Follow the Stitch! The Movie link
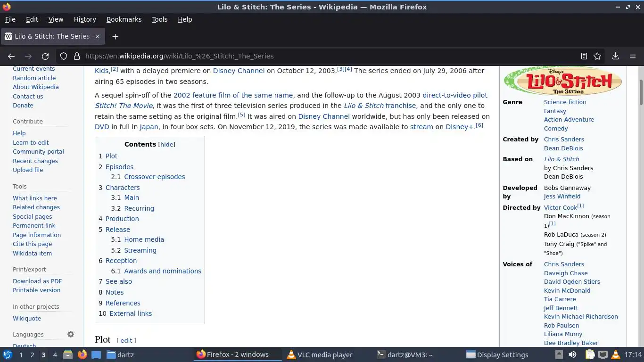 coord(124,106)
